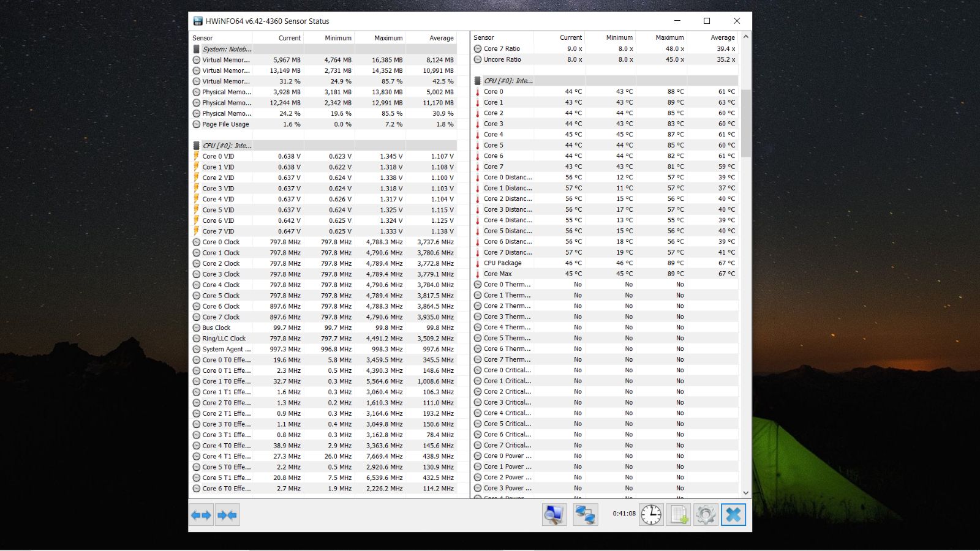980x551 pixels.
Task: Select the Core 6 T0 Effe... row label
Action: [227, 489]
